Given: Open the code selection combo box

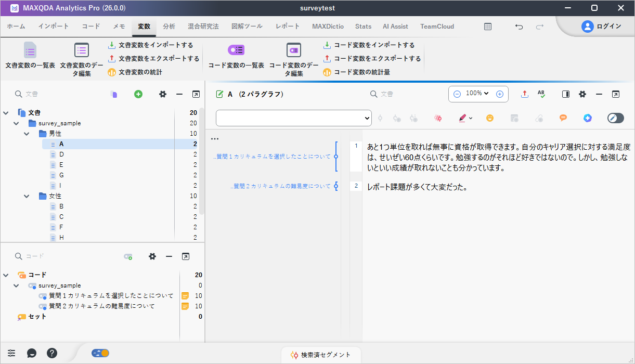Looking at the screenshot, I should click(x=293, y=118).
